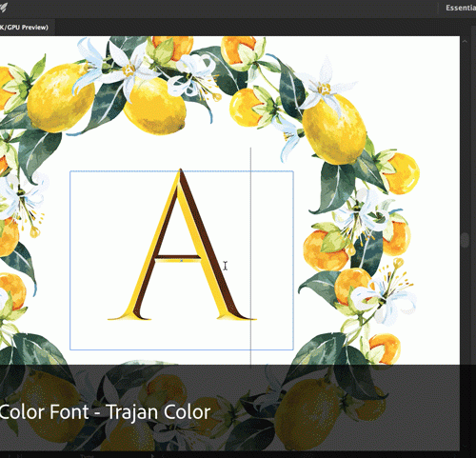Click the rocket GPU icon at top-left
Image resolution: width=476 pixels, height=458 pixels.
click(x=4, y=8)
